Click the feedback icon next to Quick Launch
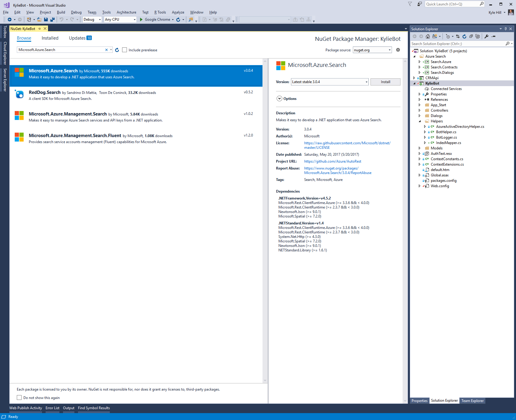Viewport: 516px width, 420px height. 419,4
